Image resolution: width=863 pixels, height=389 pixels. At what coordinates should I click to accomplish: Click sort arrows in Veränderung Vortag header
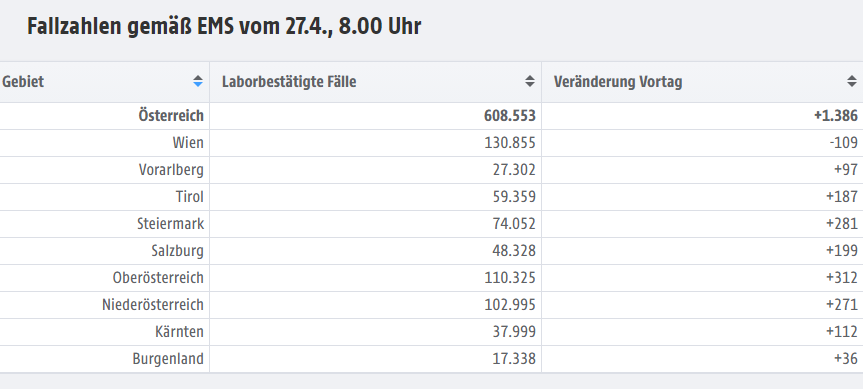[851, 81]
